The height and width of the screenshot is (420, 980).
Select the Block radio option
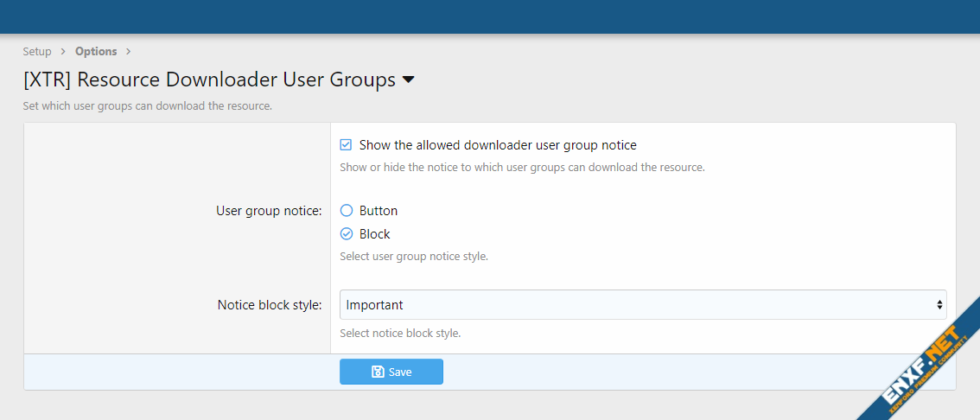click(x=346, y=234)
